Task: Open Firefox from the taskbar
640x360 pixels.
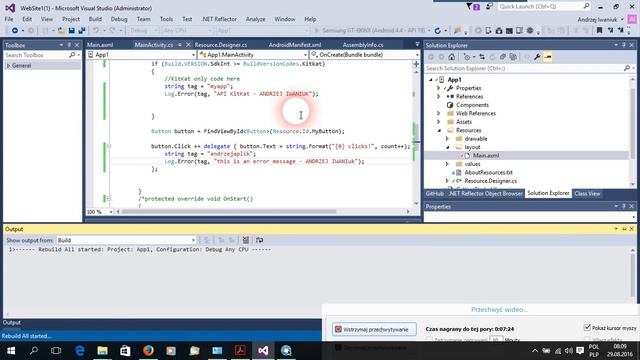Action: (x=148, y=351)
